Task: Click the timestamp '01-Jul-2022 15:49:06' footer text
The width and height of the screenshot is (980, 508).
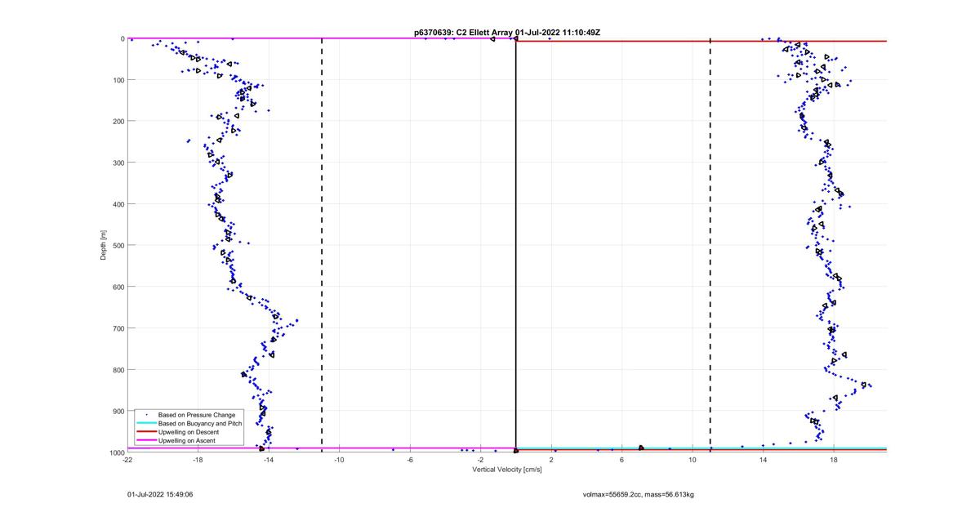Action: click(x=160, y=494)
